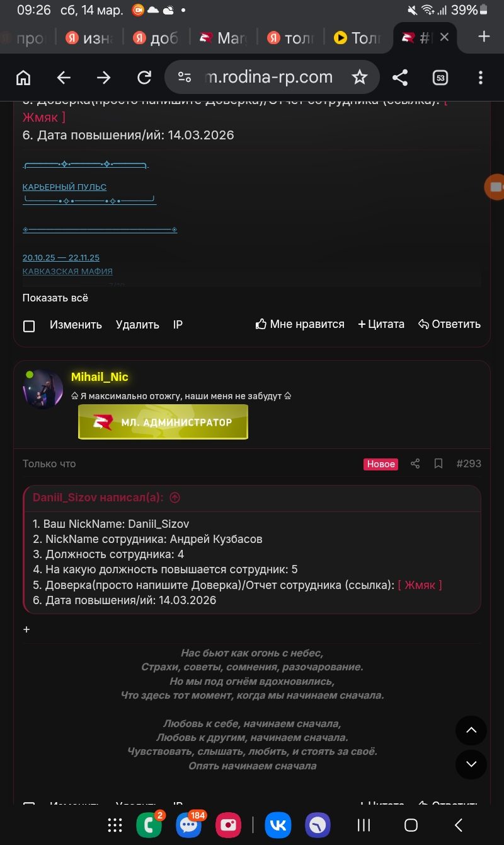The width and height of the screenshot is (504, 845).
Task: Open the browser share icon
Action: tap(400, 78)
